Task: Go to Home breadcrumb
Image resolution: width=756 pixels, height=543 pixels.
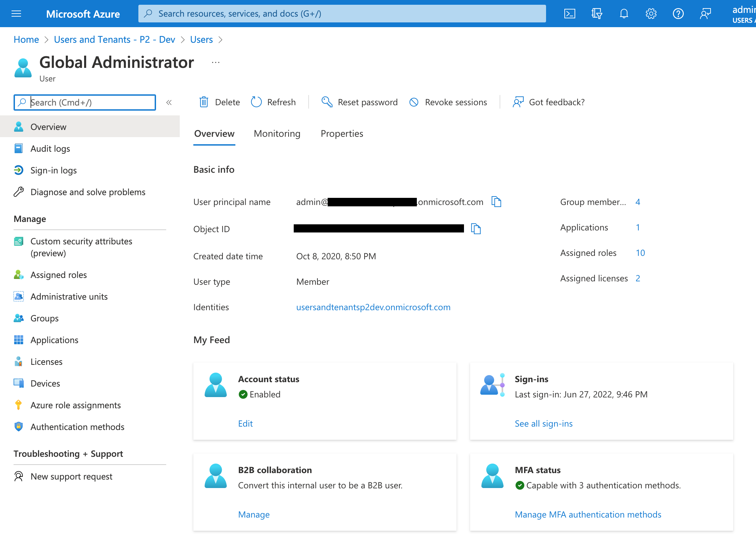Action: pyautogui.click(x=26, y=39)
